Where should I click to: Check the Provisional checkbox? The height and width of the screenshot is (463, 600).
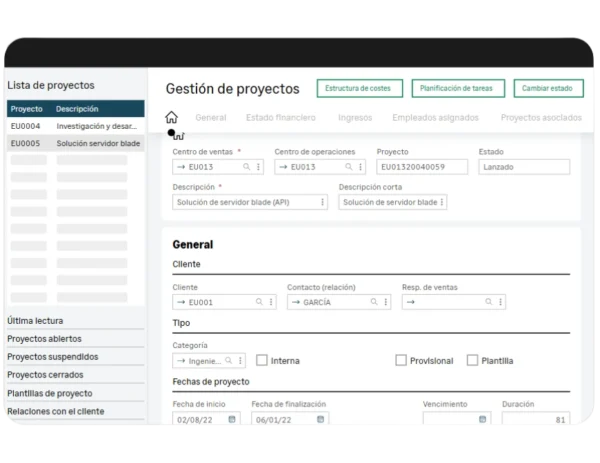(x=401, y=360)
